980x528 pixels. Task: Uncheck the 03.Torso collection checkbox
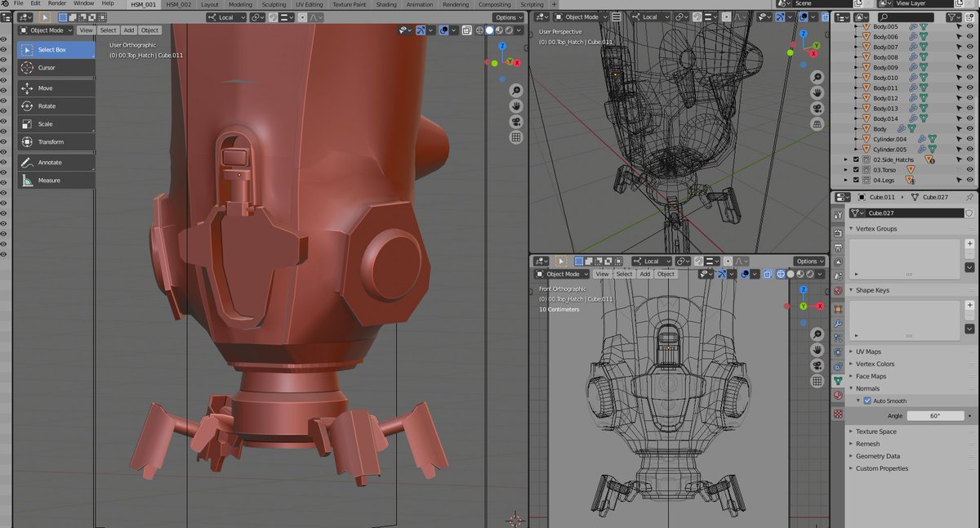tap(856, 170)
